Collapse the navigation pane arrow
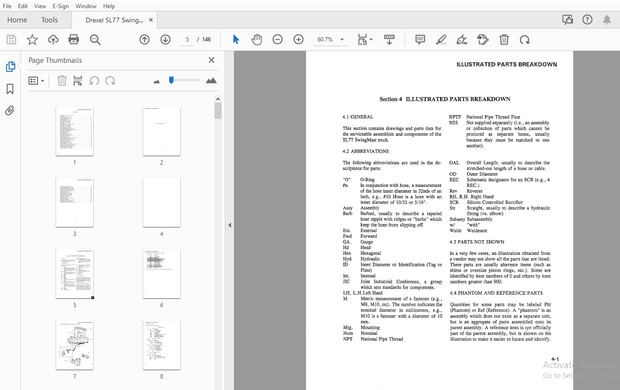Screen dimensions: 620x390 tap(229, 225)
